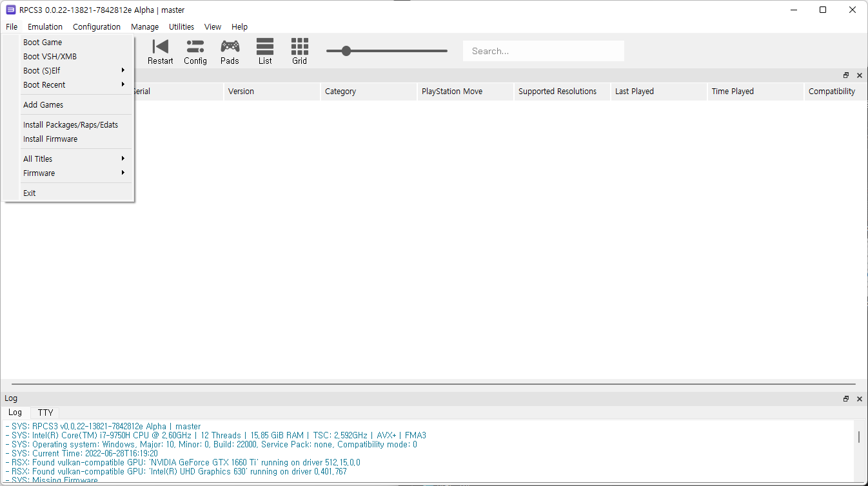
Task: Click the Current Time log line
Action: pyautogui.click(x=81, y=454)
